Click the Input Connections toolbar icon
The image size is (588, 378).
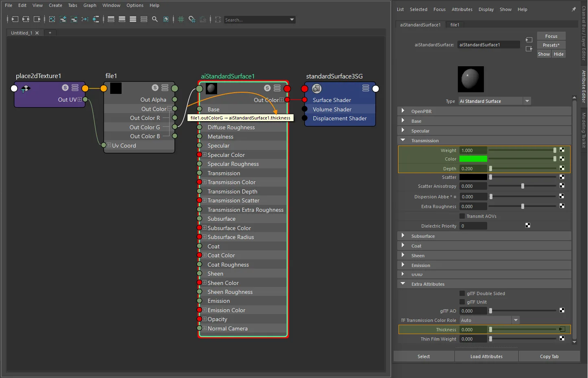click(x=15, y=19)
